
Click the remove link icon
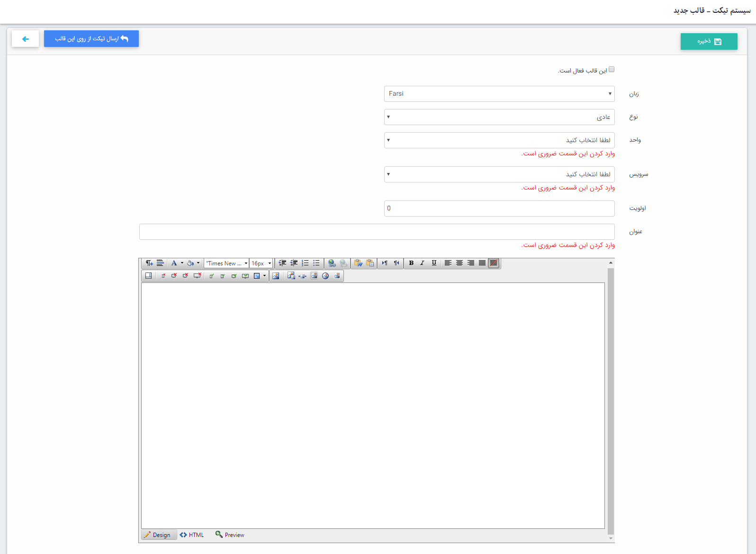tap(343, 263)
